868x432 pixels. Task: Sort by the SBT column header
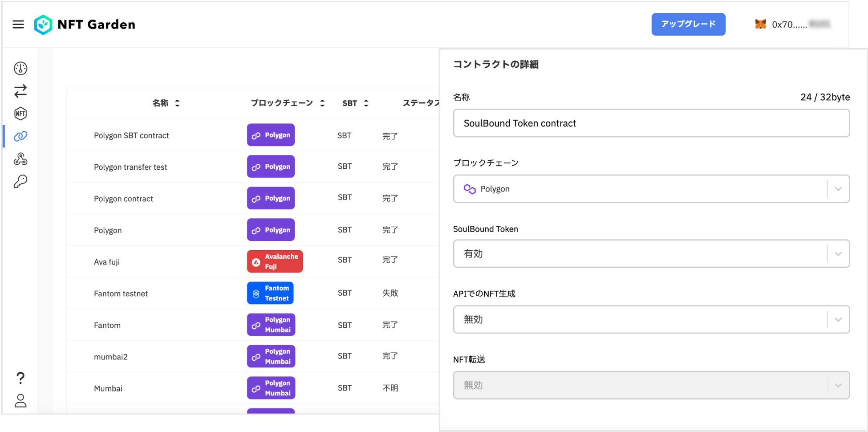click(355, 103)
